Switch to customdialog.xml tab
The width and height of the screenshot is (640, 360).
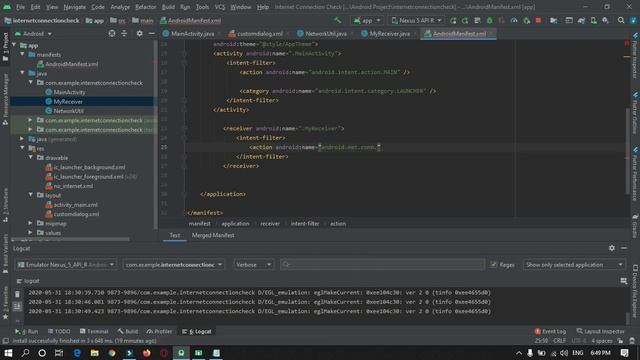pyautogui.click(x=260, y=33)
